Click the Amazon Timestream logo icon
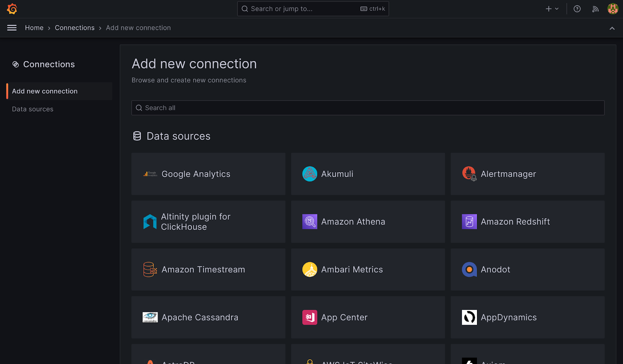The height and width of the screenshot is (364, 623). 150,269
